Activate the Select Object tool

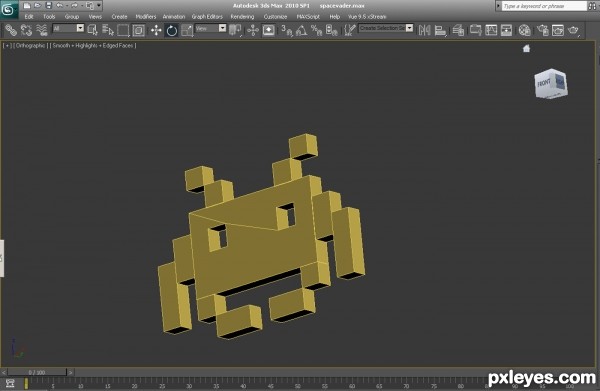[x=93, y=30]
